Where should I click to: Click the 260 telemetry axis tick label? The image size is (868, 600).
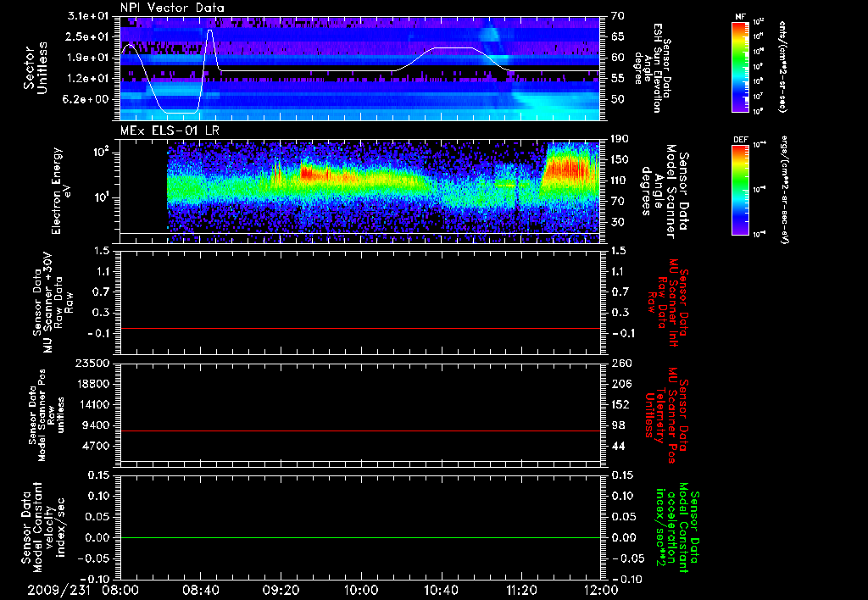621,364
